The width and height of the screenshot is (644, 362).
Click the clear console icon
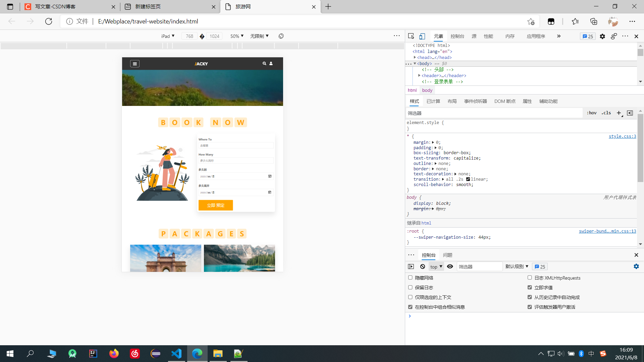click(x=423, y=266)
